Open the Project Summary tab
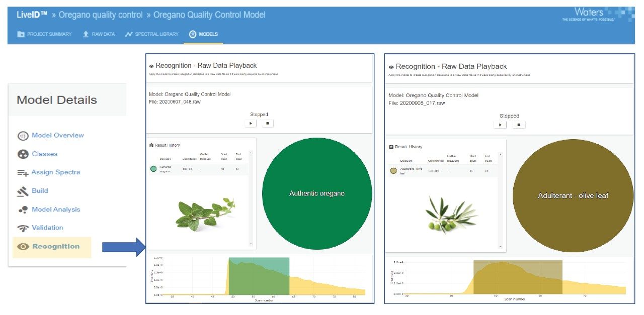 44,34
